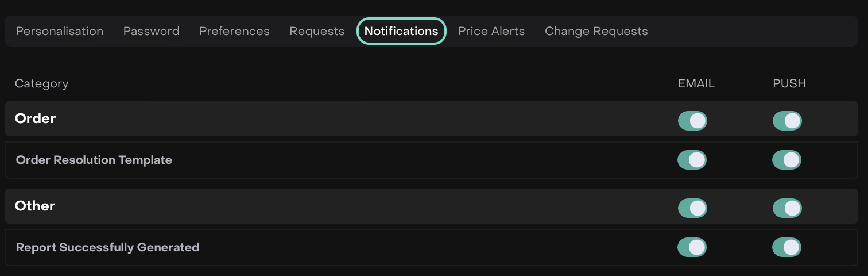Disable email notifications for Order category
The width and height of the screenshot is (868, 276).
pos(692,121)
